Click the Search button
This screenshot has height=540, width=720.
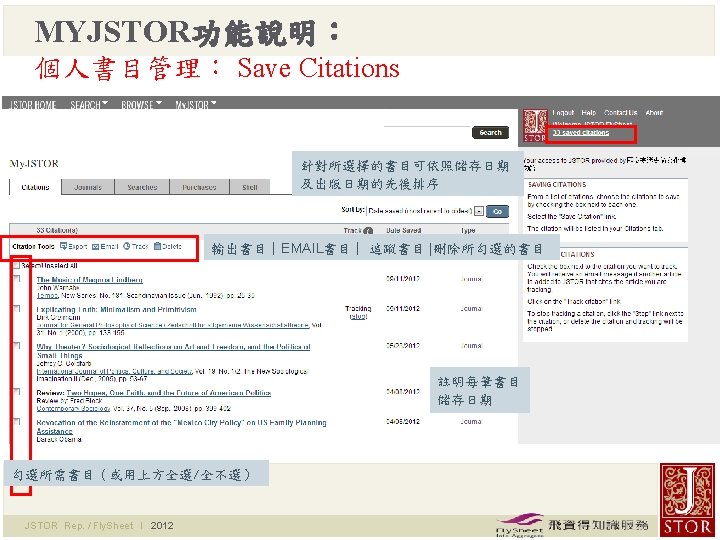[490, 133]
